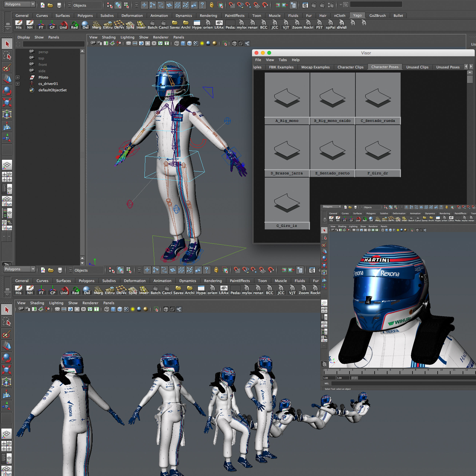Click the Merg shelf icon
The image size is (476, 476).
coord(97,24)
